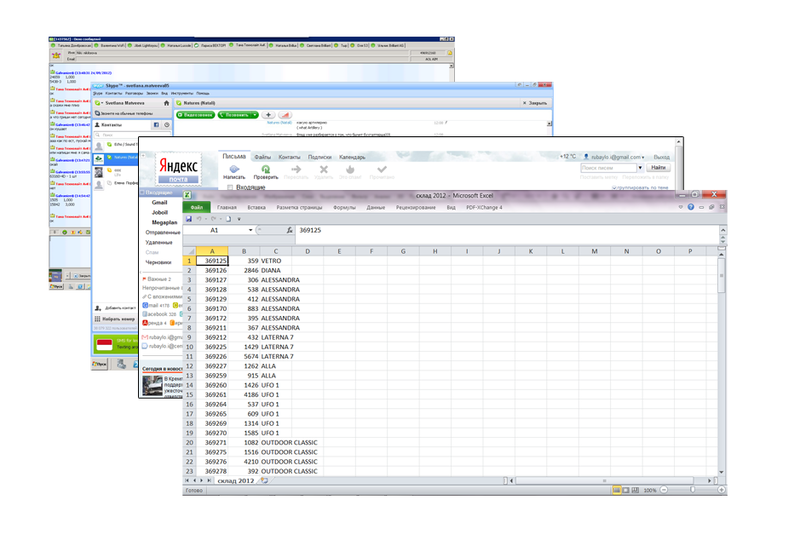Click the Skype home icon
Viewport: 800px width, 546px height.
(x=166, y=103)
